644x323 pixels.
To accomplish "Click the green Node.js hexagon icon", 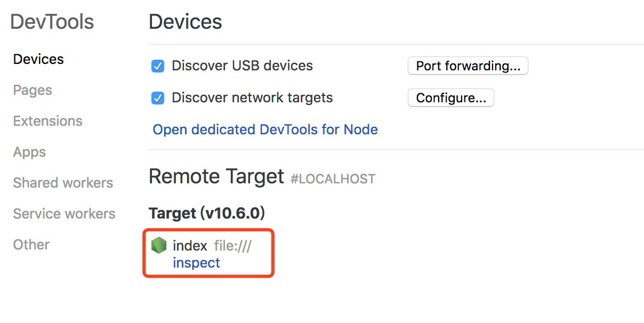I will 159,246.
